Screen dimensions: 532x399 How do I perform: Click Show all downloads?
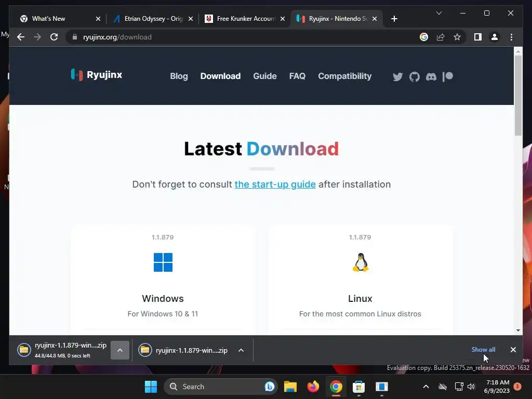483,350
